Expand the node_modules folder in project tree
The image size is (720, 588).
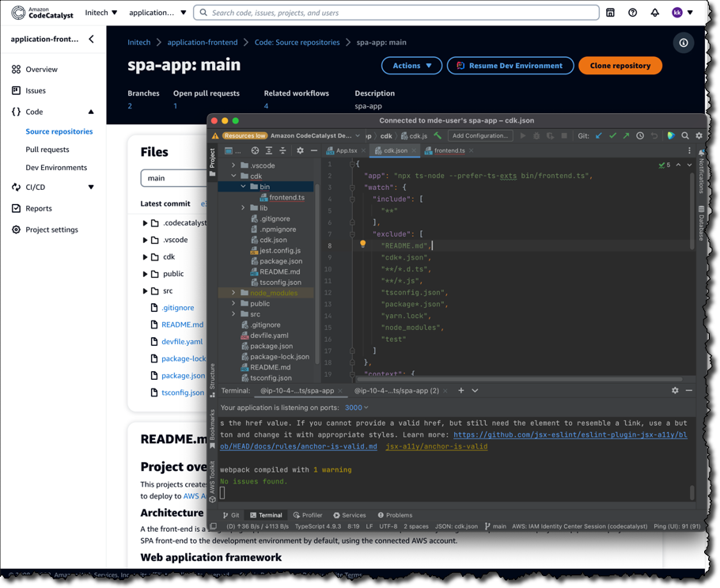coord(233,293)
